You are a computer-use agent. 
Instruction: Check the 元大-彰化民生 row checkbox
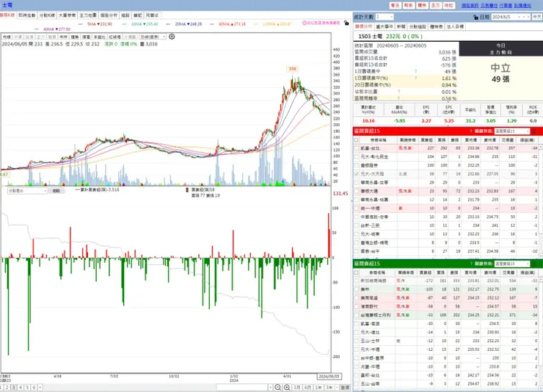pos(357,157)
